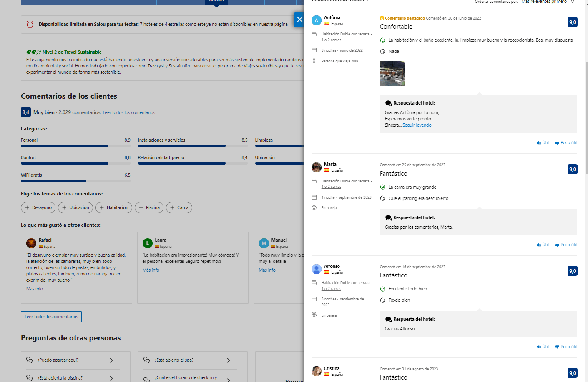This screenshot has height=382, width=588.
Task: Click the Spain flag beside Antònia's name
Action: pyautogui.click(x=327, y=24)
